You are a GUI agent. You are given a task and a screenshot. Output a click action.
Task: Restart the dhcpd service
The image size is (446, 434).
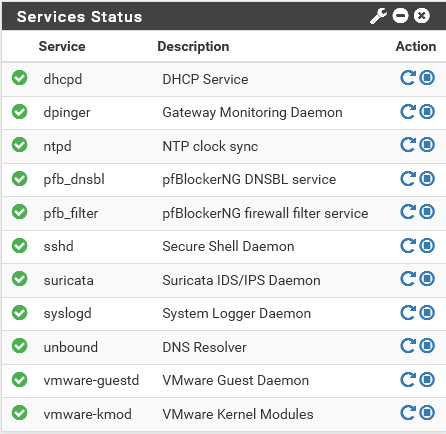click(x=408, y=78)
